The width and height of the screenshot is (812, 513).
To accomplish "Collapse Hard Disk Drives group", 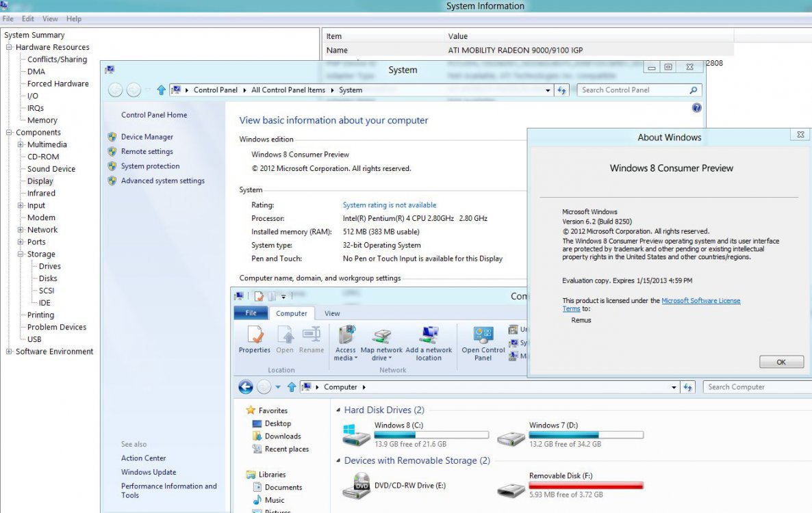I will coord(338,410).
